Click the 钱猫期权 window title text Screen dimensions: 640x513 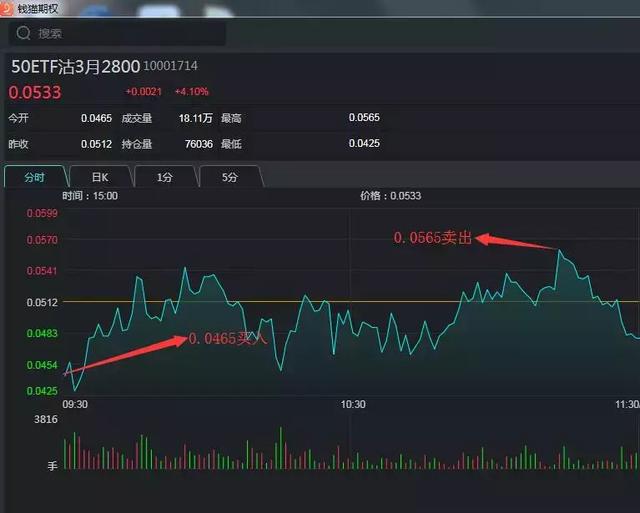tap(38, 9)
